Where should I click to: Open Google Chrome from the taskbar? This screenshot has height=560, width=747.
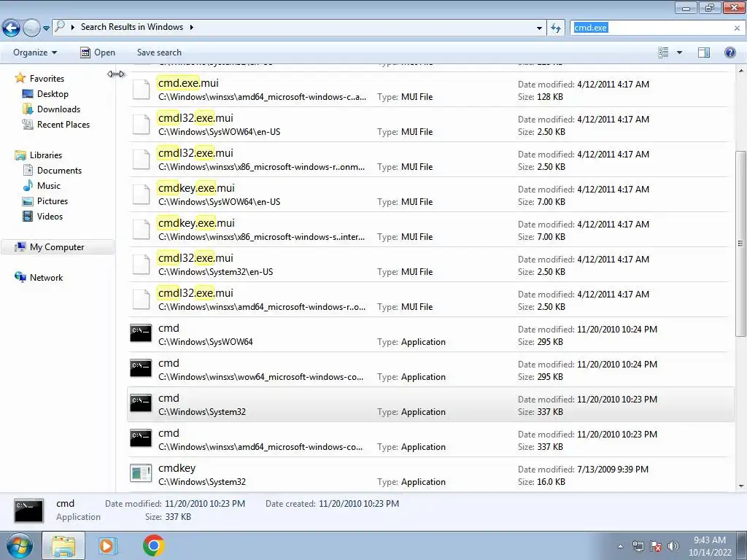click(153, 545)
